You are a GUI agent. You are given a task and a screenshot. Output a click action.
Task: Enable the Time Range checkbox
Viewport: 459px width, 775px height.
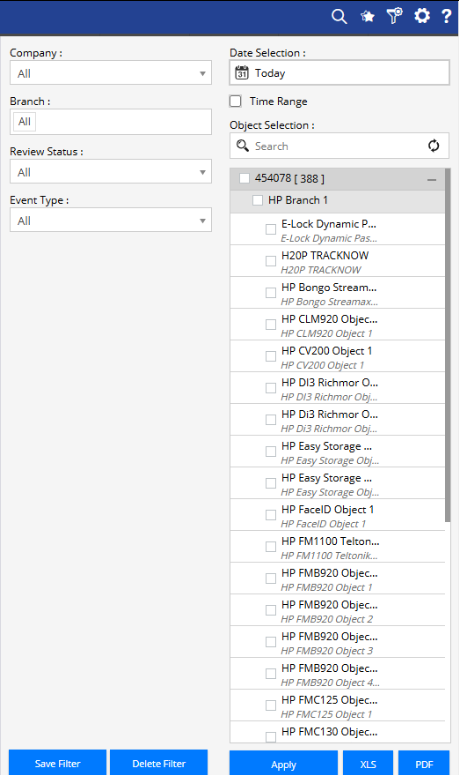pos(236,101)
